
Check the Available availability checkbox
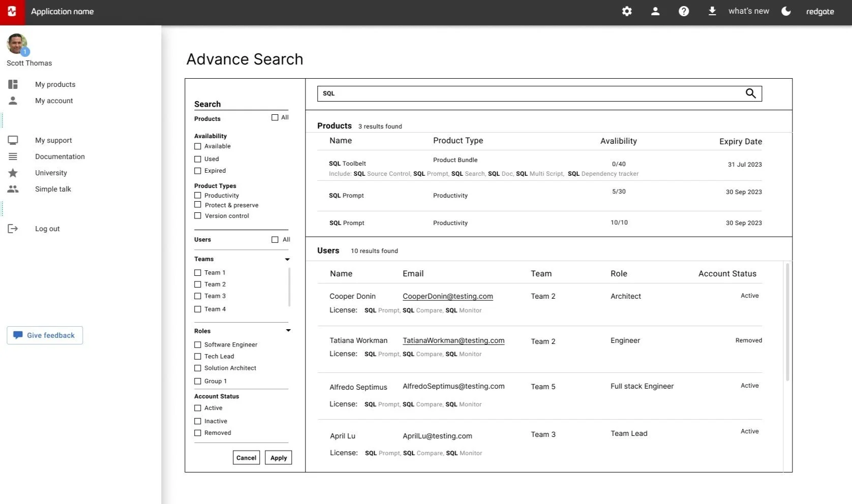[x=198, y=146]
